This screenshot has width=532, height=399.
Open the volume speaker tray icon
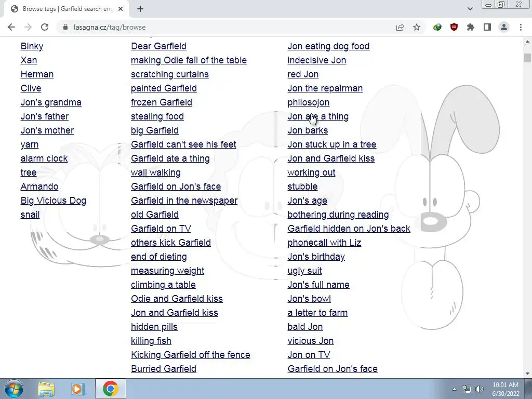point(479,389)
